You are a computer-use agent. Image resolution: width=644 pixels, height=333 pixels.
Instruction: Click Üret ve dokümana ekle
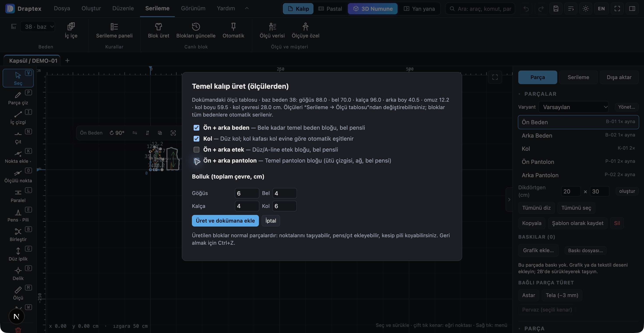point(225,220)
